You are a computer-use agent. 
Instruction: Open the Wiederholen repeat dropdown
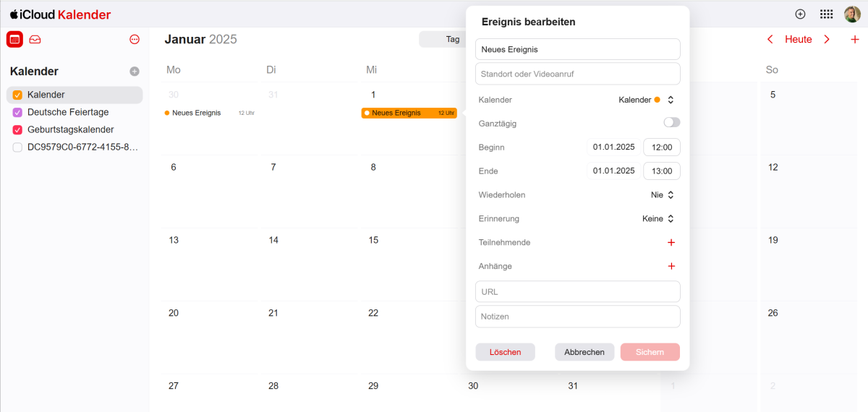(x=663, y=195)
